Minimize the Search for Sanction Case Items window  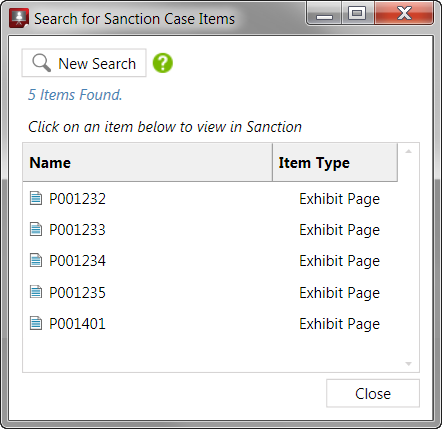[324, 14]
